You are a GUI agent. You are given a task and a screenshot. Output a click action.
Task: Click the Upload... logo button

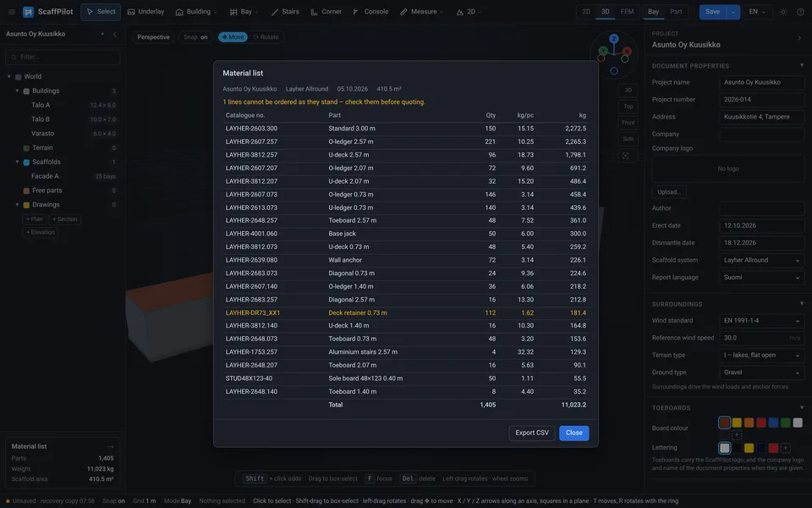pos(668,192)
